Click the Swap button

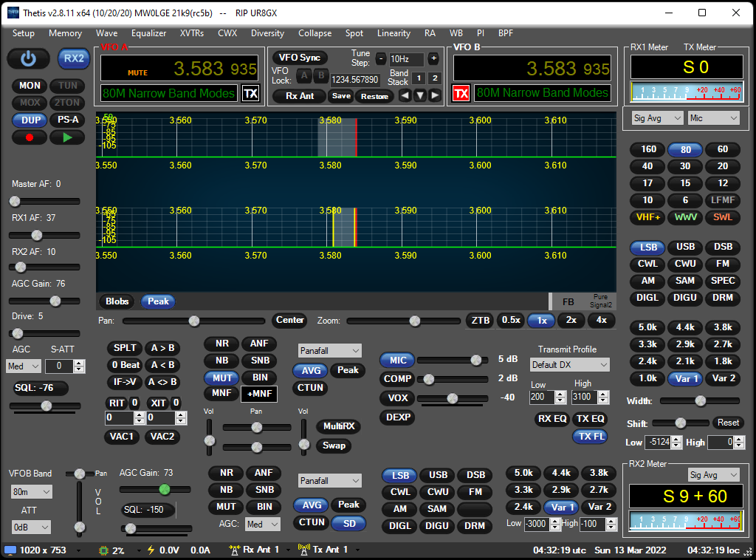[x=334, y=445]
